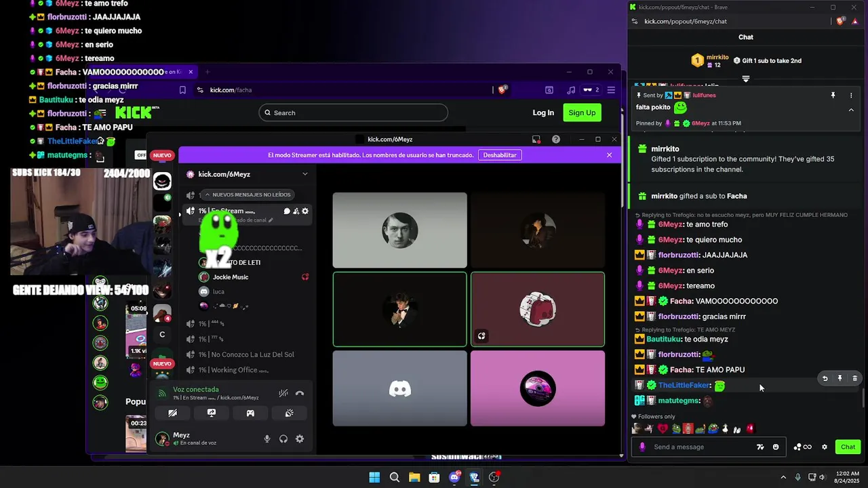Focus the Discord-logo participant tile
The width and height of the screenshot is (868, 488).
(400, 388)
